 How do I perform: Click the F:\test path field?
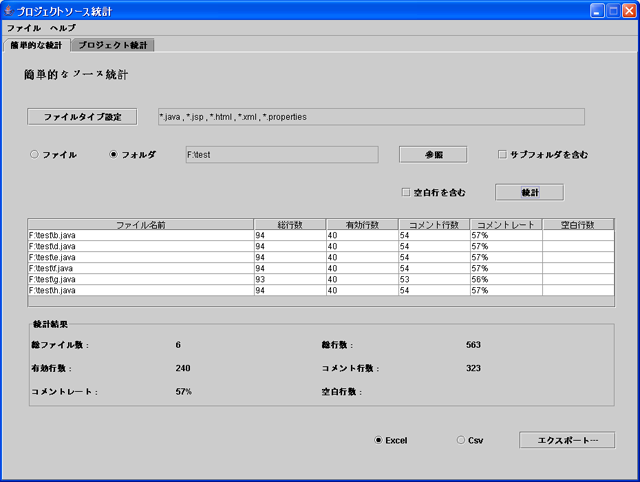point(282,155)
